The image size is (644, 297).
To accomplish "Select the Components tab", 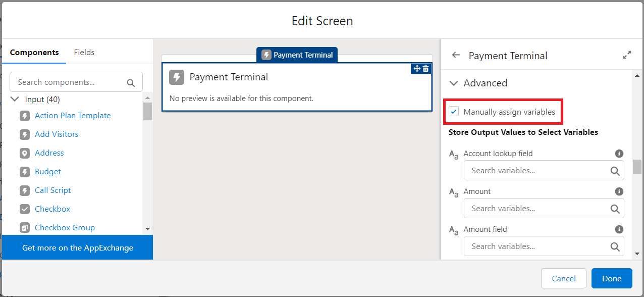I will [34, 53].
